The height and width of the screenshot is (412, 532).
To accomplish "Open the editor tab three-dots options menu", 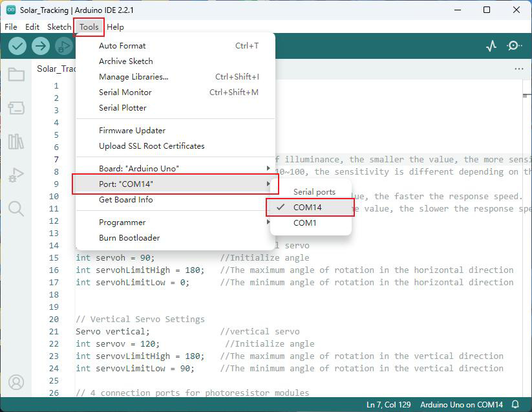I will [x=519, y=69].
